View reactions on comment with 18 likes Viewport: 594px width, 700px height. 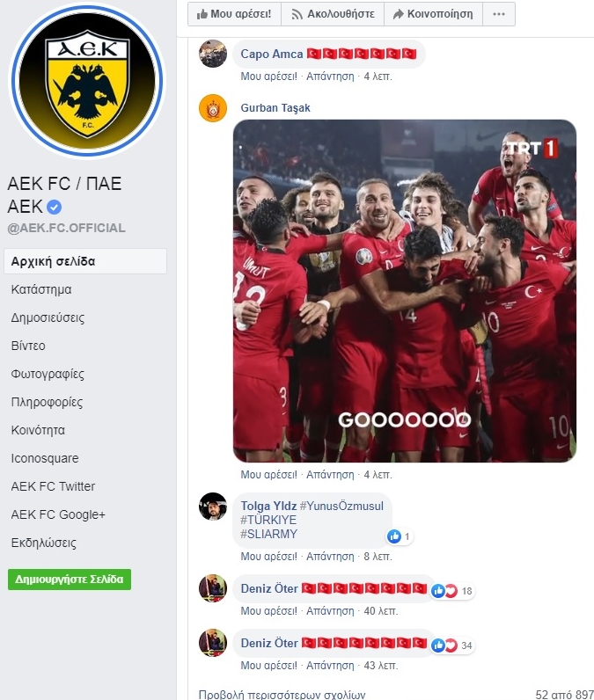point(452,591)
